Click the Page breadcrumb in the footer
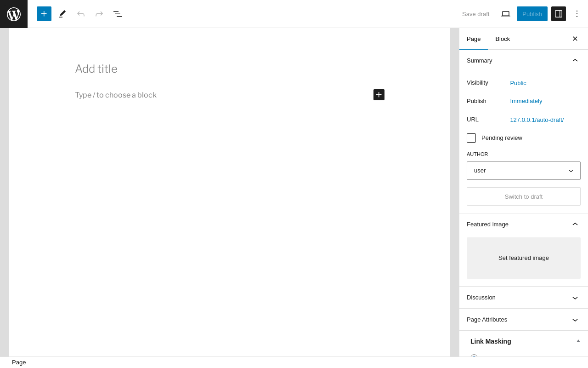The image size is (588, 368). (x=19, y=362)
